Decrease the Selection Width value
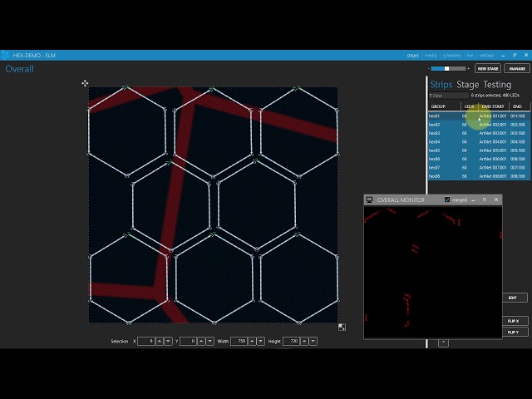Image resolution: width=532 pixels, height=399 pixels. coord(260,341)
